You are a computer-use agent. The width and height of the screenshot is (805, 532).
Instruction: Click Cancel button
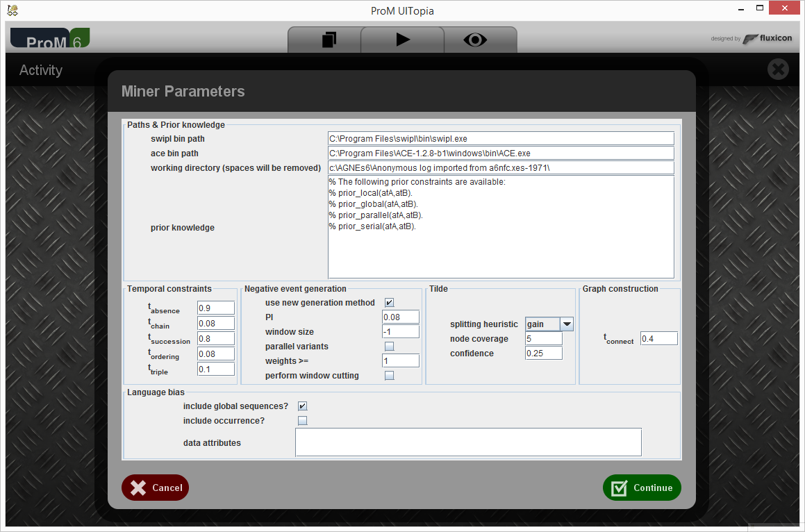155,488
